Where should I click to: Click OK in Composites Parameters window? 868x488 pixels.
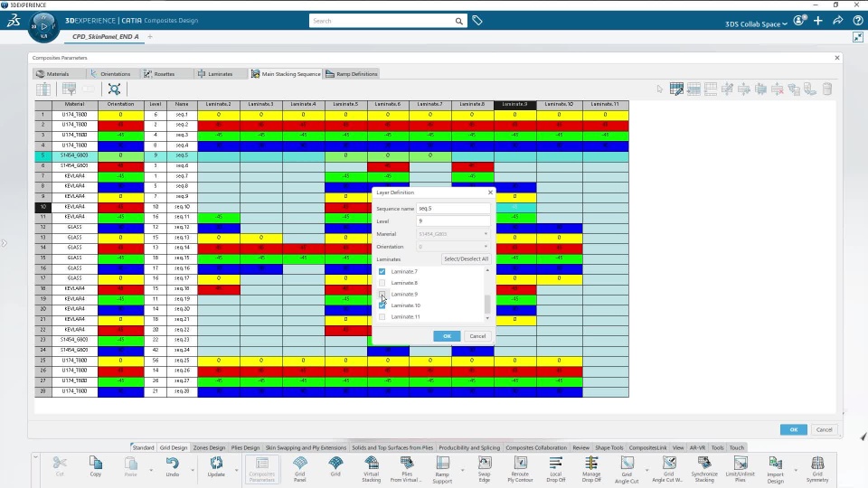793,429
